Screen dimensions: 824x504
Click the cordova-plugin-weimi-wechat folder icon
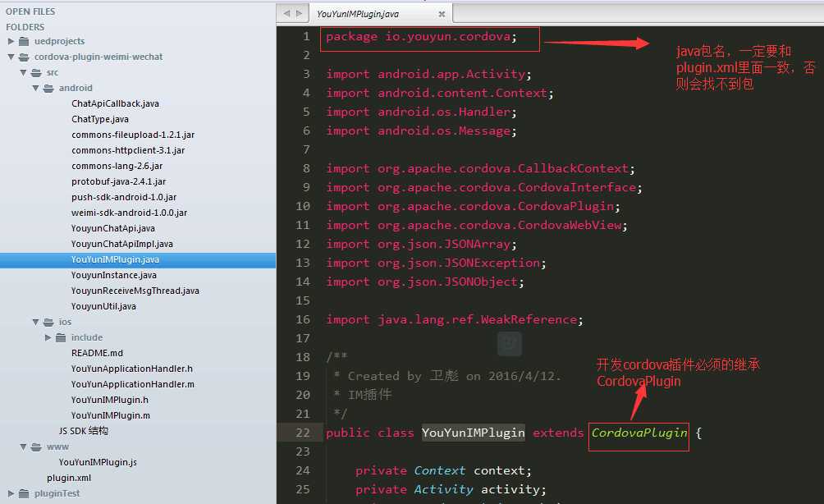point(24,57)
